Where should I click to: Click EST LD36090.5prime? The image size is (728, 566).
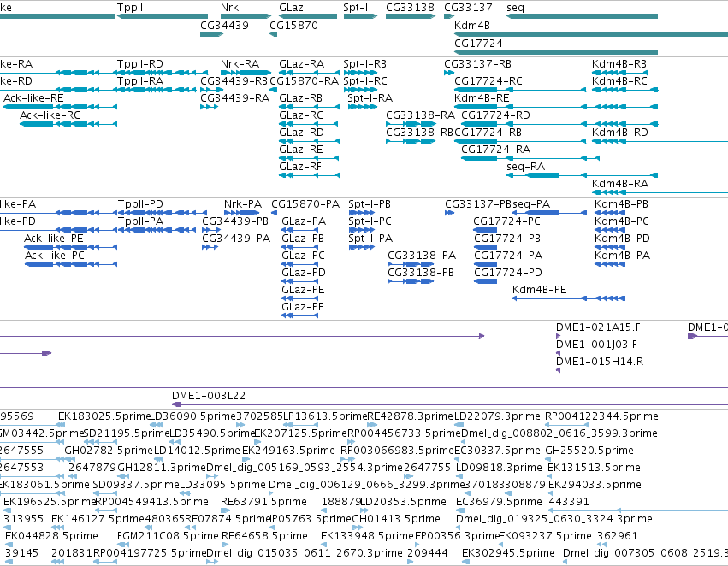coord(192,416)
